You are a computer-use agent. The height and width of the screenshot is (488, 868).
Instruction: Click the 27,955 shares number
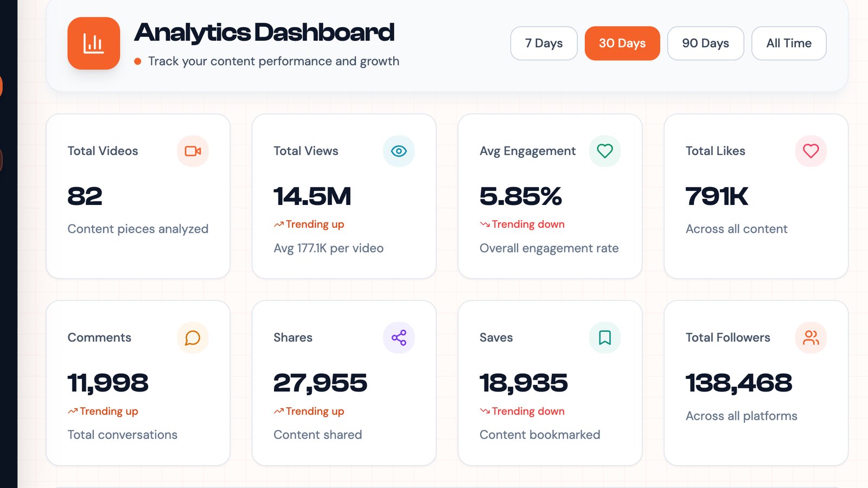pos(320,383)
